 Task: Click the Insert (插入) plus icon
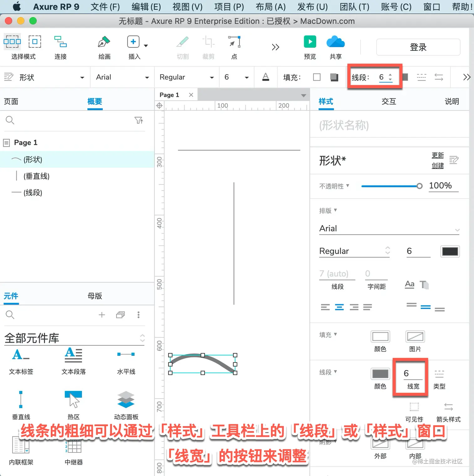133,41
